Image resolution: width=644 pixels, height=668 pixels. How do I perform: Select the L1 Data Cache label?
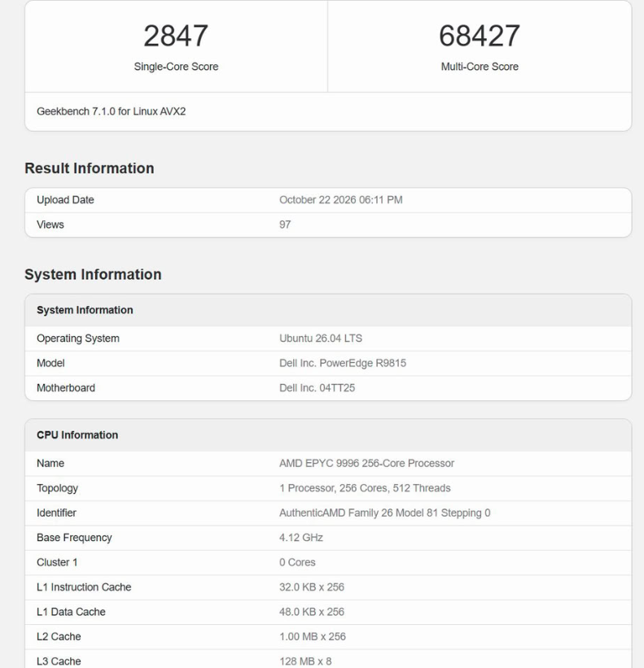point(71,611)
